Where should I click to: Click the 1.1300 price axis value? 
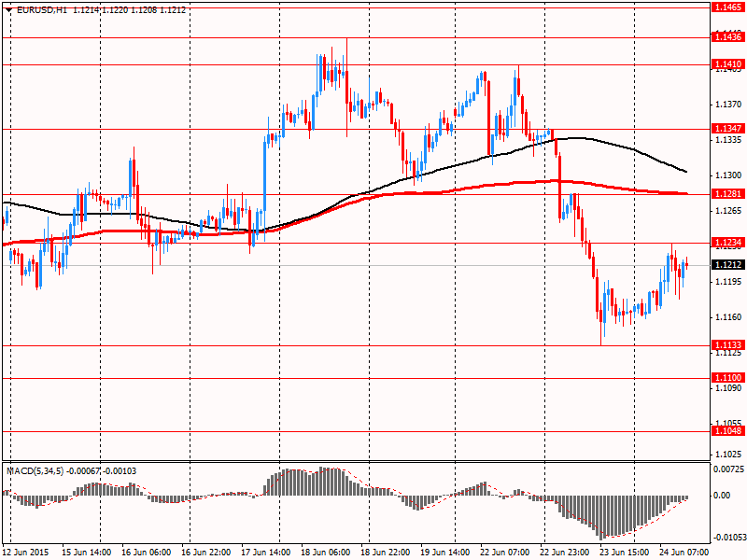click(x=728, y=175)
